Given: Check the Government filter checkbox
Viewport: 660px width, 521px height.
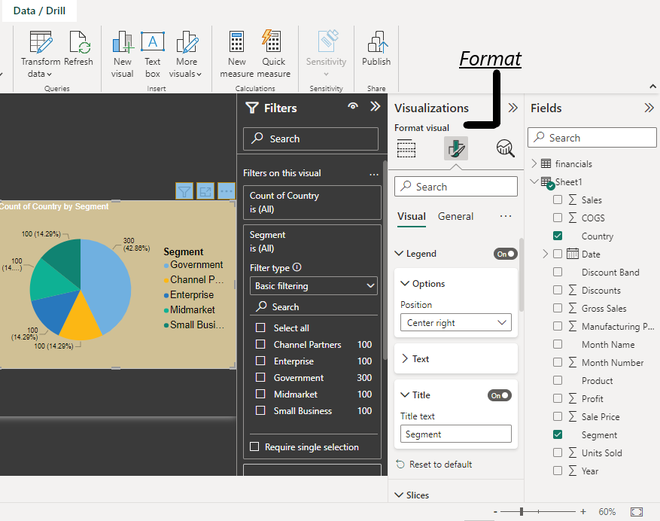Looking at the screenshot, I should [261, 377].
